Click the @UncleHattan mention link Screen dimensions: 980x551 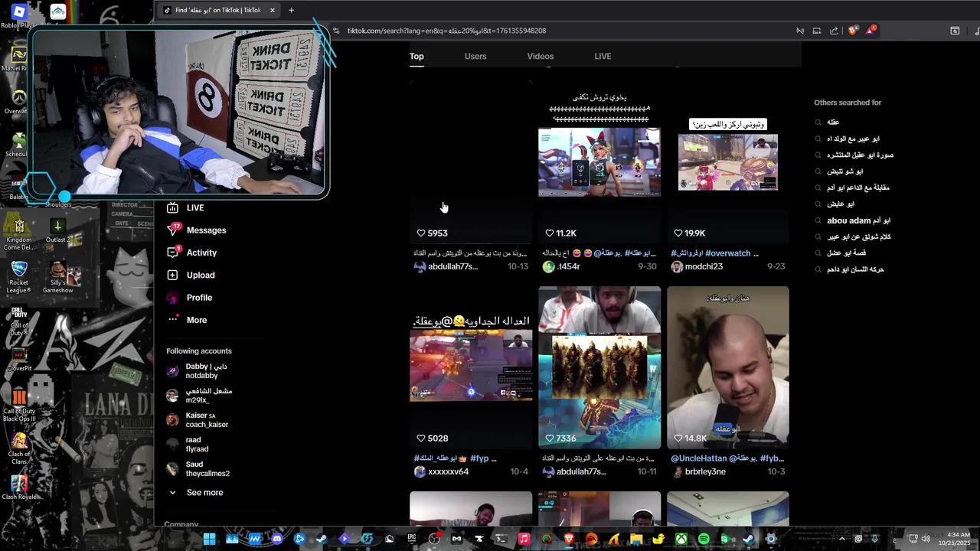(x=698, y=458)
